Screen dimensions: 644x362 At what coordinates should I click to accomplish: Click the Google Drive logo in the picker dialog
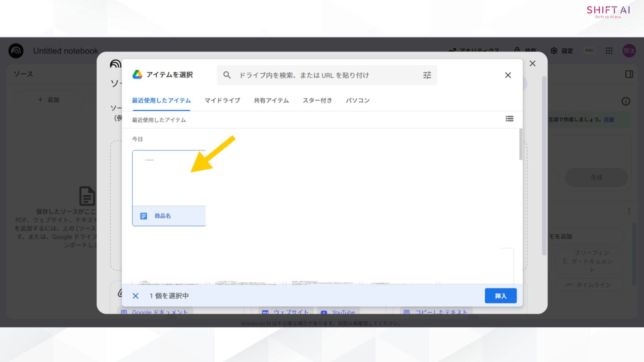click(138, 75)
